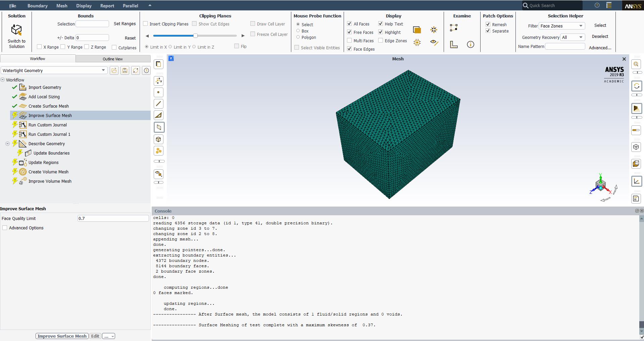Viewport: 644px width, 341px height.
Task: Open the Mesh menu
Action: click(62, 6)
